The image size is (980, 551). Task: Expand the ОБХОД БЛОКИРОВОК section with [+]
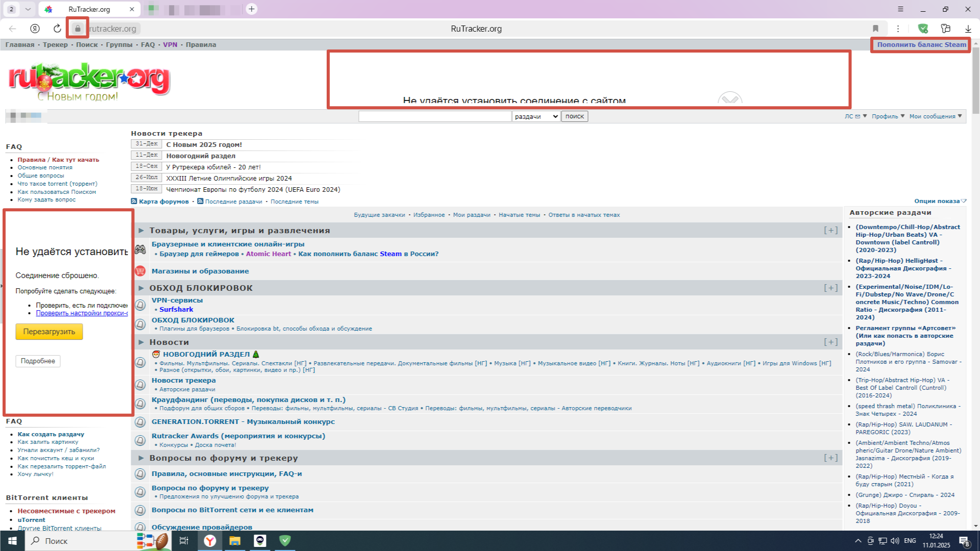coord(831,287)
